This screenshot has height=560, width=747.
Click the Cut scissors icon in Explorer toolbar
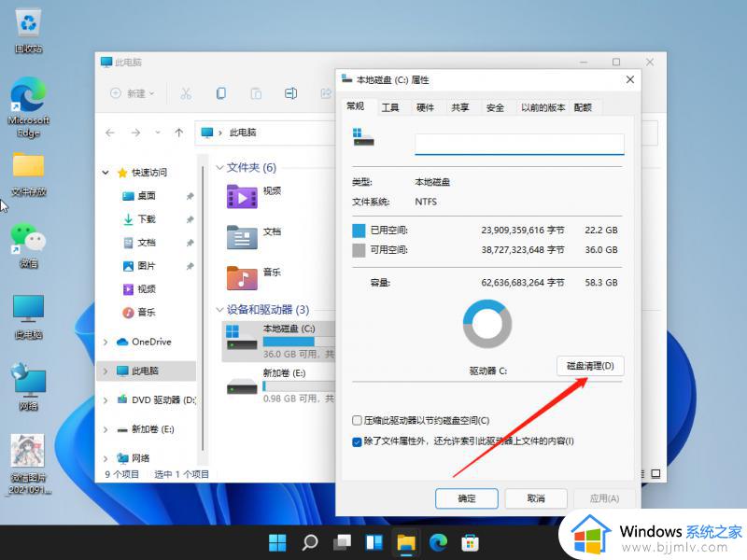point(186,93)
